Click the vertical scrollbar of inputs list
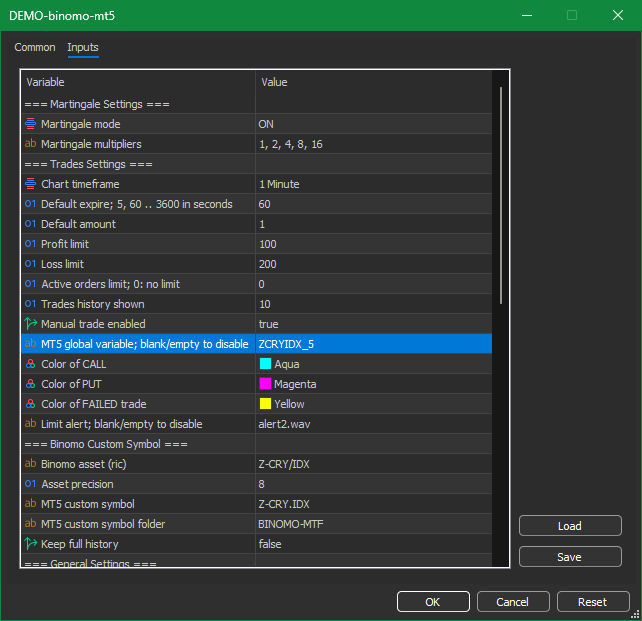Image resolution: width=642 pixels, height=621 pixels. coord(501,196)
